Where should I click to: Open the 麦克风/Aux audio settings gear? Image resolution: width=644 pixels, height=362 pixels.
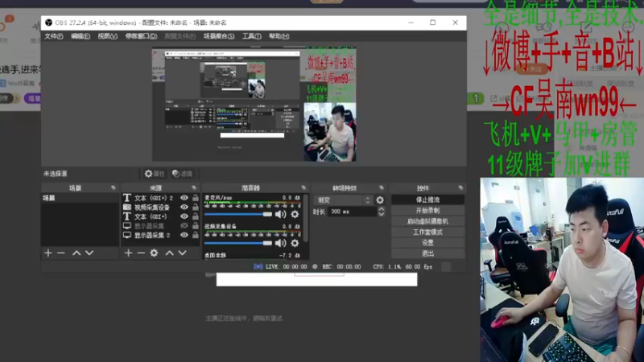[295, 214]
